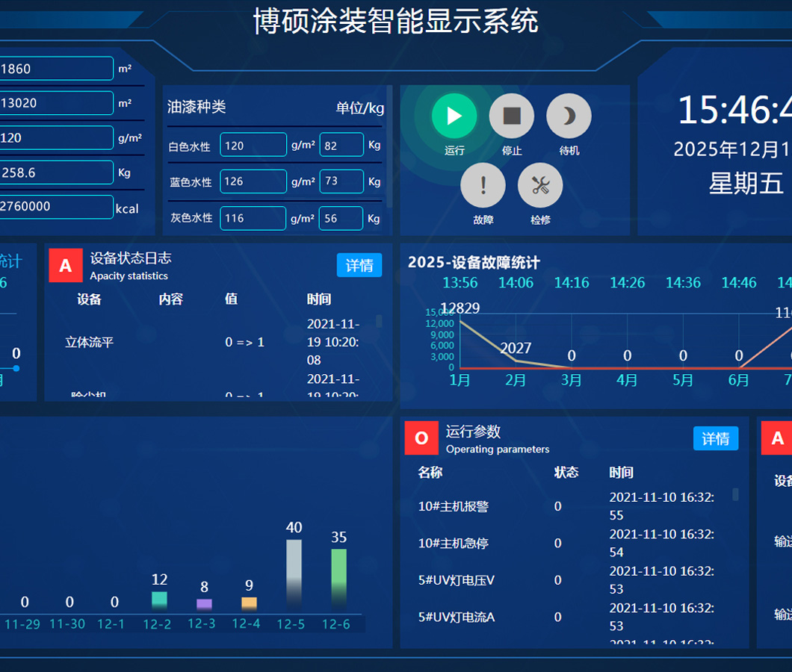Viewport: 792px width, 672px height.
Task: Select the Standby (待机) moon icon
Action: 569,116
